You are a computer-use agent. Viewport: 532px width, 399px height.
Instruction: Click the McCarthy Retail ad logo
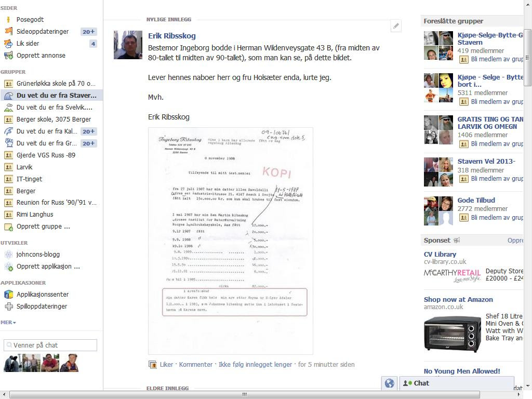[453, 275]
